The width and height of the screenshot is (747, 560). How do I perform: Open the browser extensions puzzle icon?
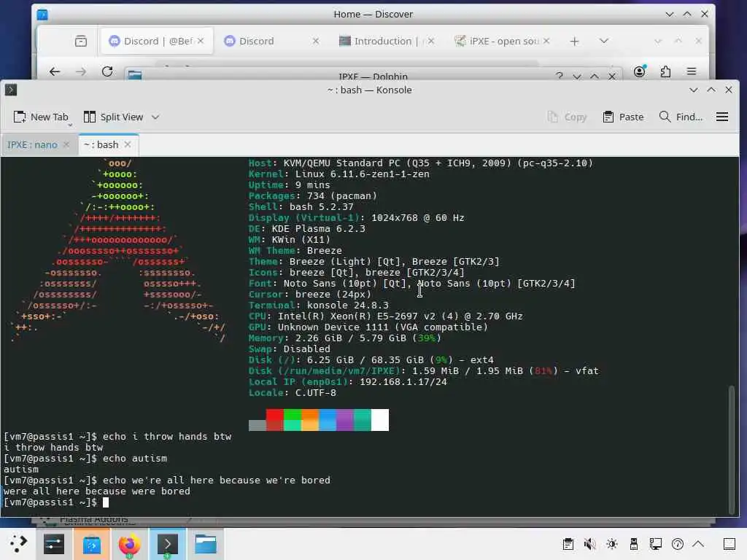(665, 71)
